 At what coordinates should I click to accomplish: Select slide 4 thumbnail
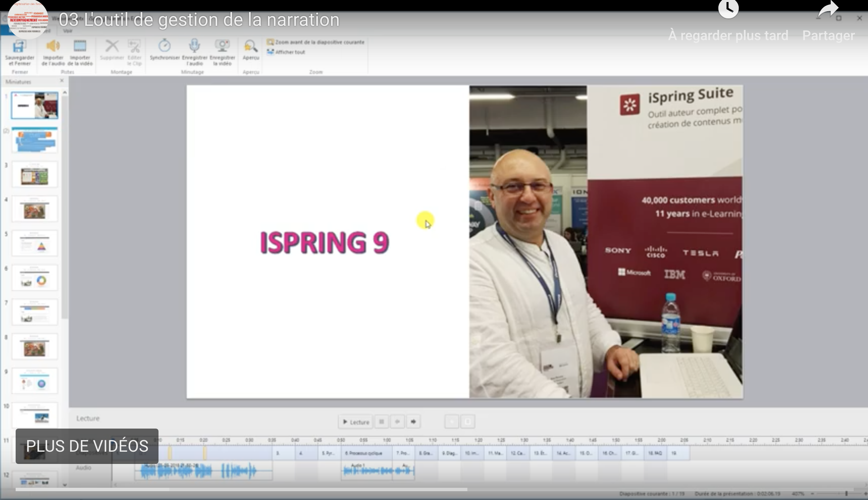(x=34, y=209)
